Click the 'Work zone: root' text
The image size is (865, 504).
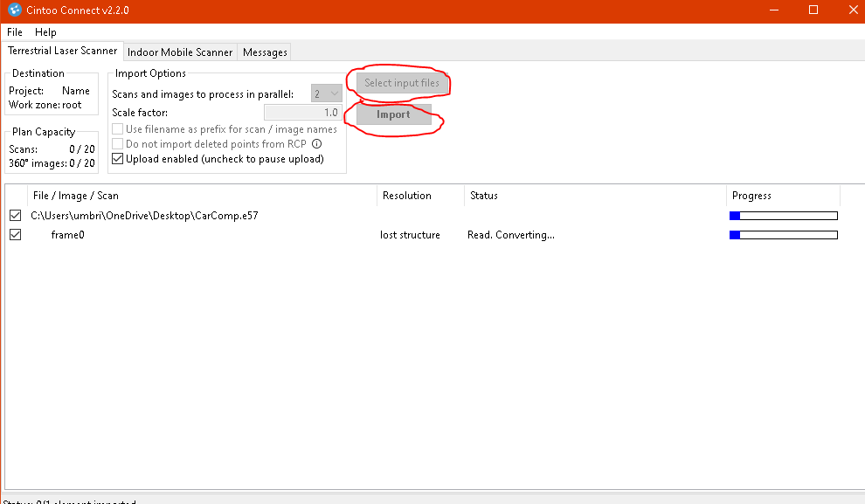(45, 105)
